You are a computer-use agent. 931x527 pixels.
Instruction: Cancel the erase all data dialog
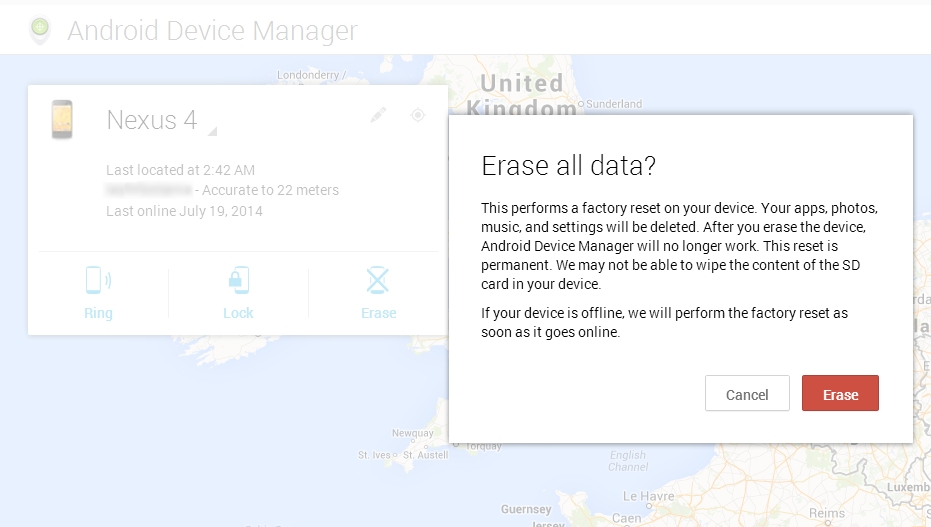tap(747, 393)
